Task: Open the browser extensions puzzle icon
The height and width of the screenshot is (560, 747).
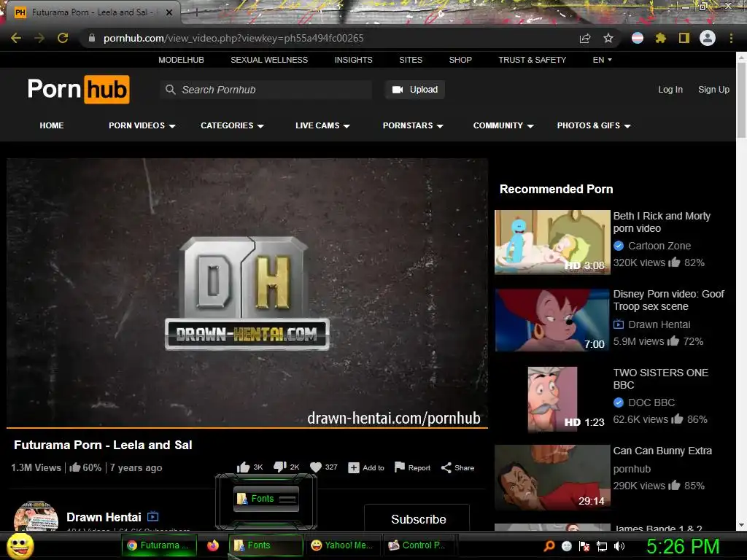Action: pyautogui.click(x=660, y=38)
